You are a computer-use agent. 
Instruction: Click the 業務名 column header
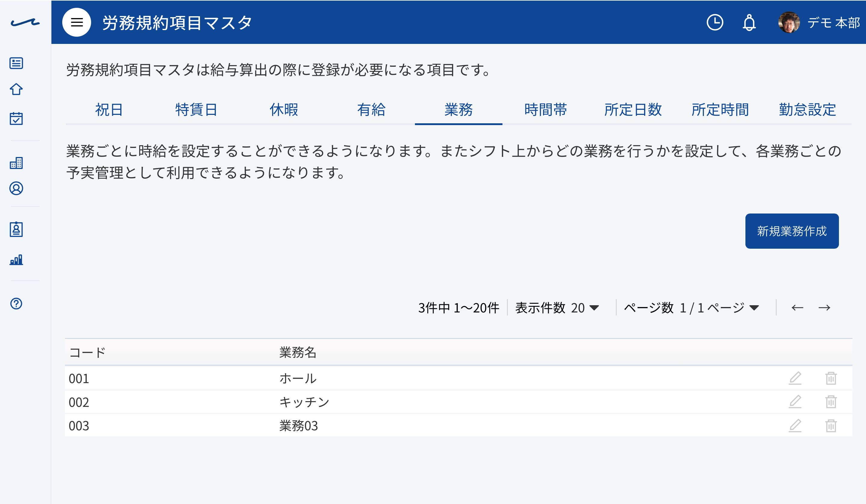coord(298,352)
